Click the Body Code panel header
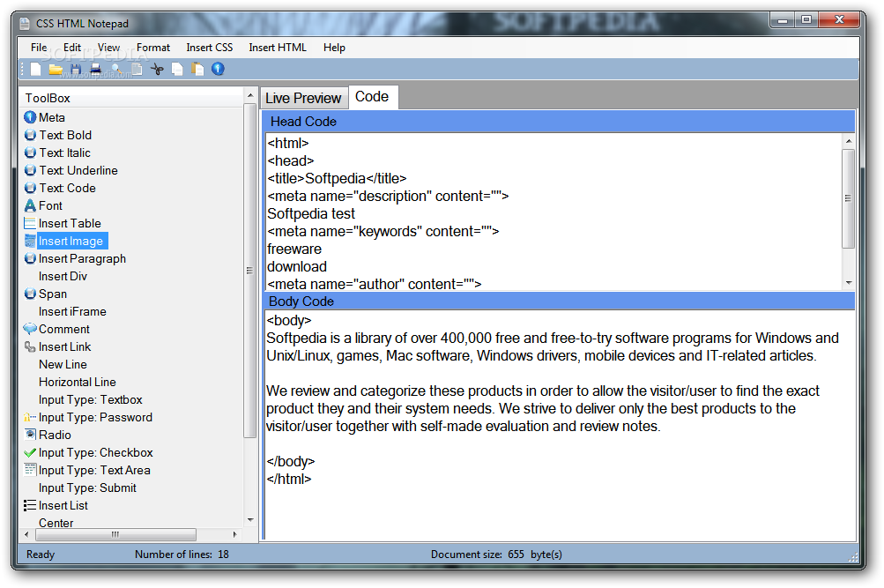The image size is (884, 588). (558, 301)
